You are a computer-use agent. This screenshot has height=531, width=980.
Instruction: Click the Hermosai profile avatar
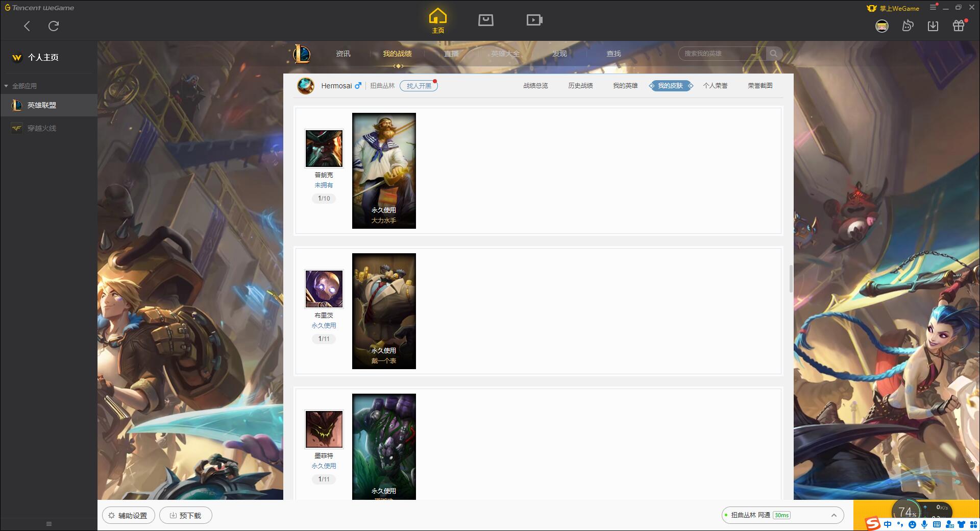tap(306, 86)
